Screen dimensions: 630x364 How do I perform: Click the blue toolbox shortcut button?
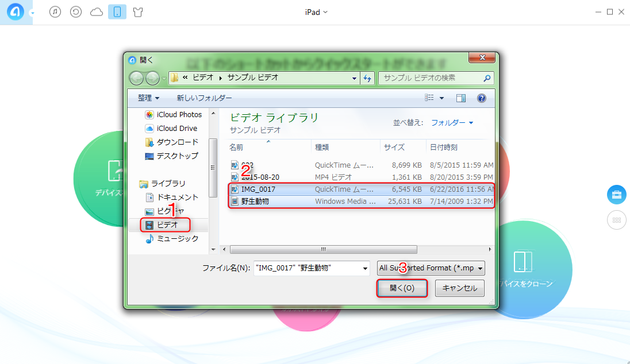(x=616, y=195)
